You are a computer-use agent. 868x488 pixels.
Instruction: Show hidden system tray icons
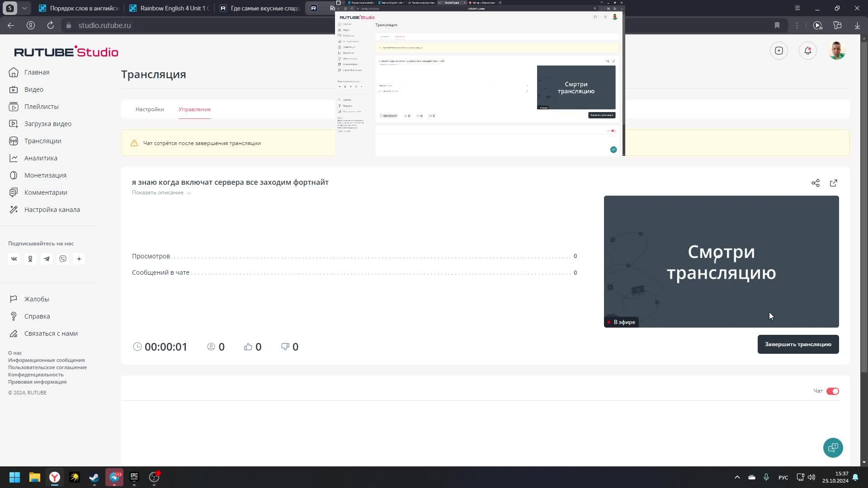[x=737, y=477]
